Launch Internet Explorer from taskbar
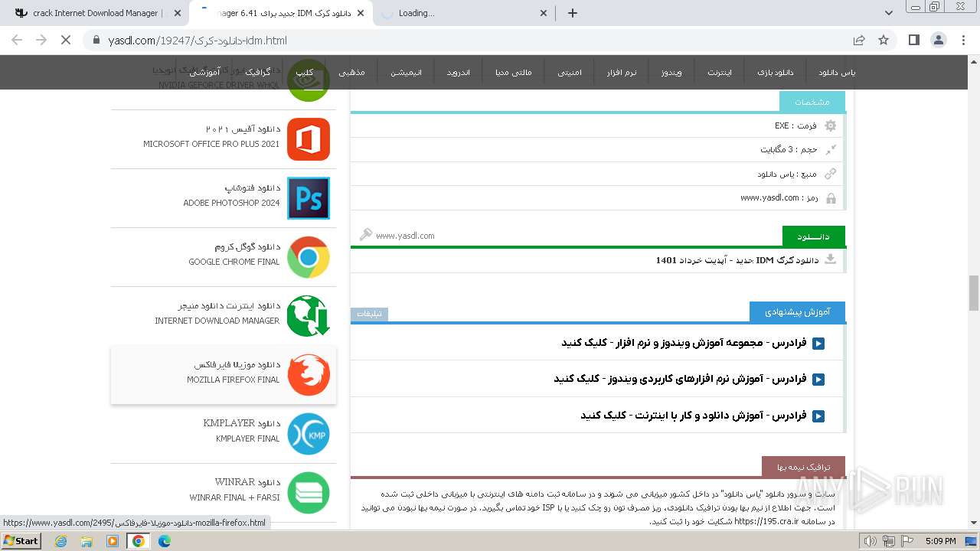The image size is (980, 551). tap(61, 541)
